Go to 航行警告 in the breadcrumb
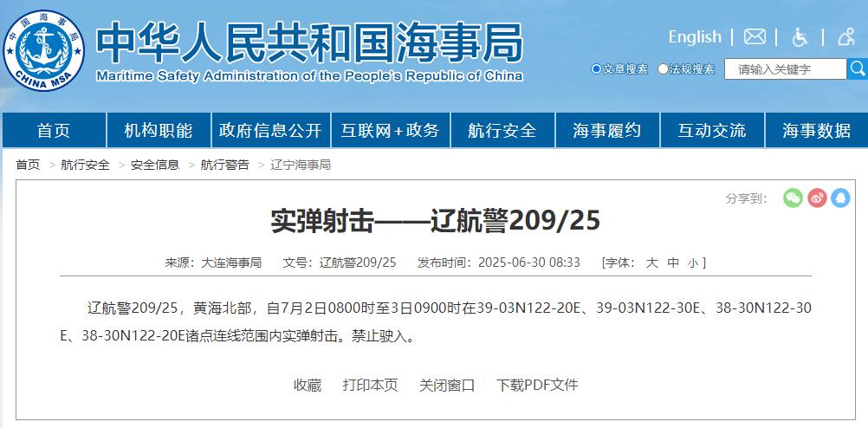This screenshot has width=868, height=428. tap(224, 165)
